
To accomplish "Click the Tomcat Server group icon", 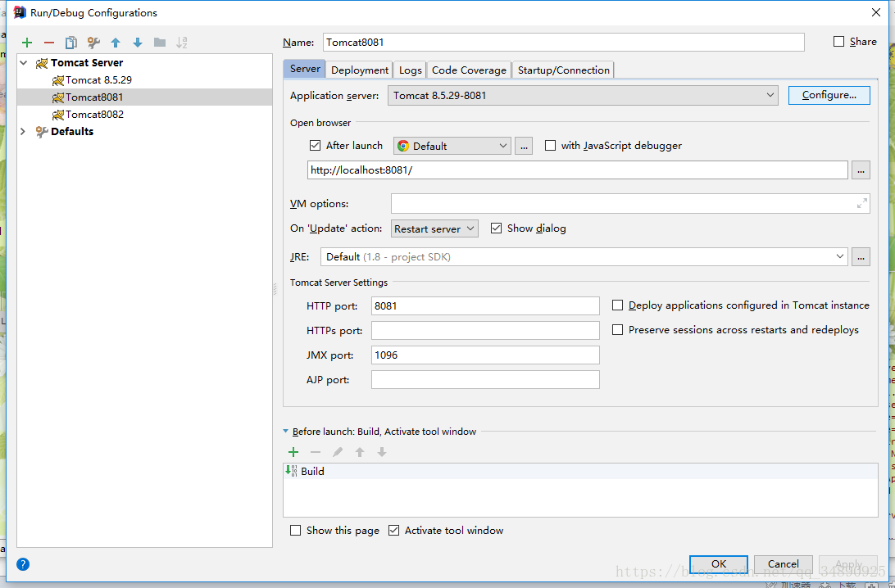I will [42, 63].
